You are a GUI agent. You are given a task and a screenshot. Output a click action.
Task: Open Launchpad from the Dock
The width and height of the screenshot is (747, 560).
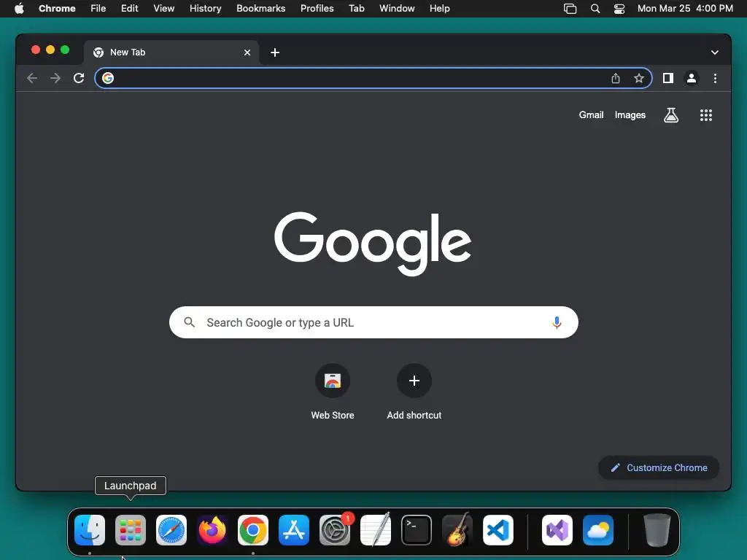point(131,530)
